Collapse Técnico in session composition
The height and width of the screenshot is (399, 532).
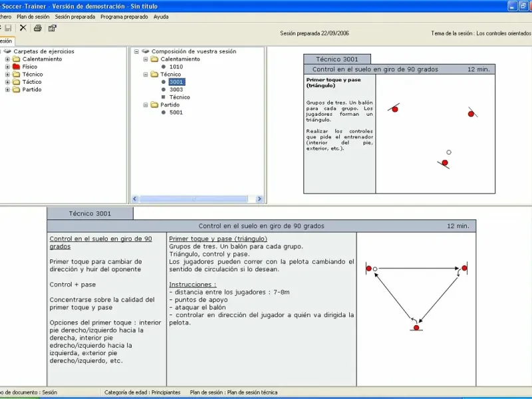click(x=146, y=74)
